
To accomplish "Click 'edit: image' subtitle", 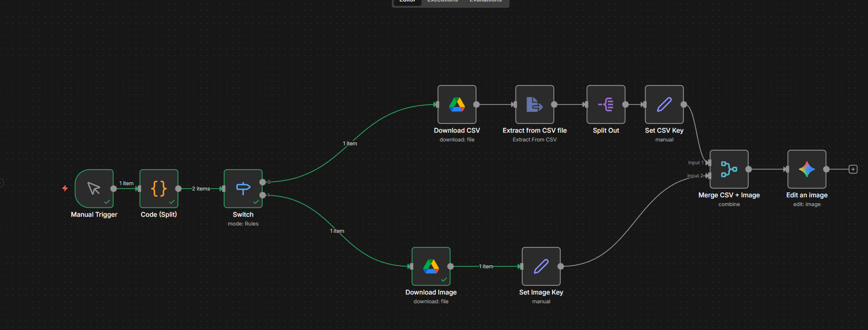I will point(807,204).
